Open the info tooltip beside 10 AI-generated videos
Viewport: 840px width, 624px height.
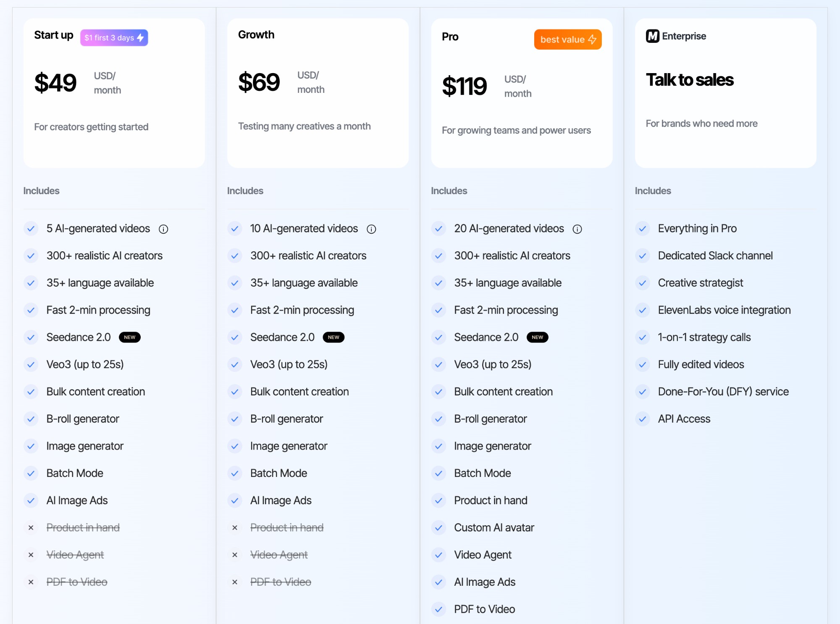(x=371, y=229)
